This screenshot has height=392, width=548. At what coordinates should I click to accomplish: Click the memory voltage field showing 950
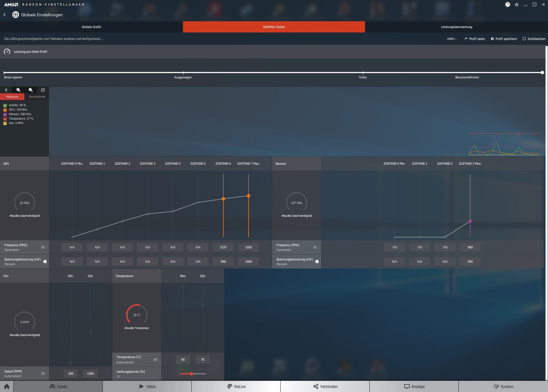[x=470, y=262]
